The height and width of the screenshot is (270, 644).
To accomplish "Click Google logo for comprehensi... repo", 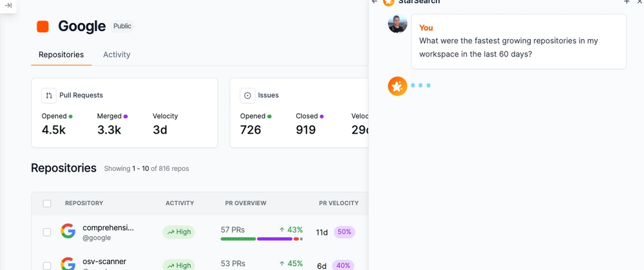I will pos(68,231).
